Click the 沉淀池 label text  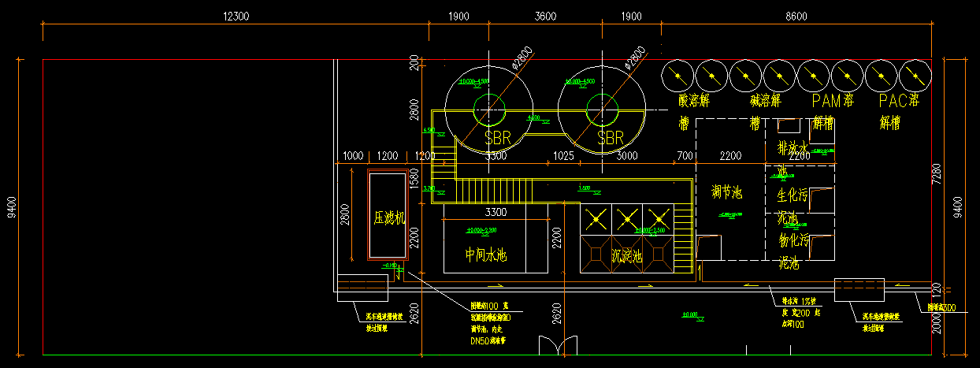point(627,256)
